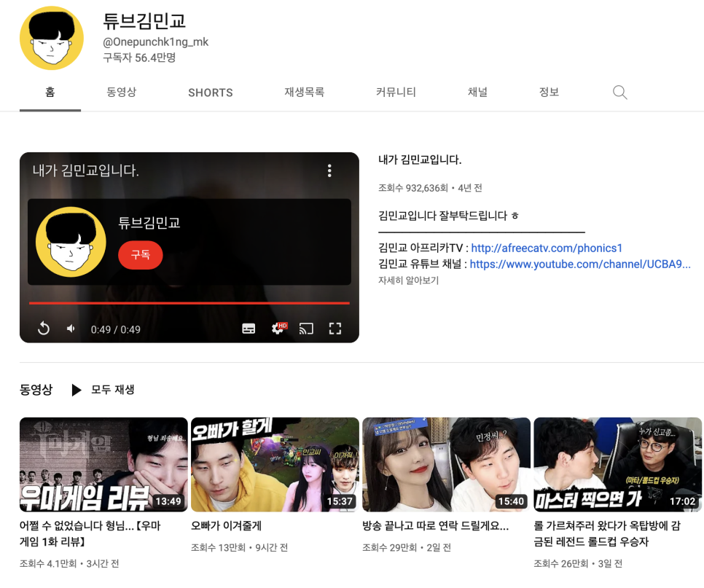Enter fullscreen with the fullscreen icon
This screenshot has width=704, height=588.
(335, 329)
